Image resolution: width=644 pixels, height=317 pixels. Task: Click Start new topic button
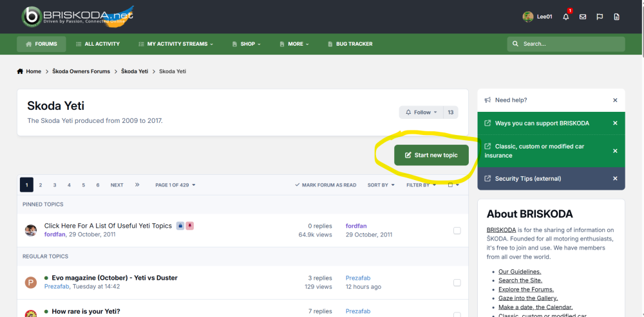(x=431, y=155)
